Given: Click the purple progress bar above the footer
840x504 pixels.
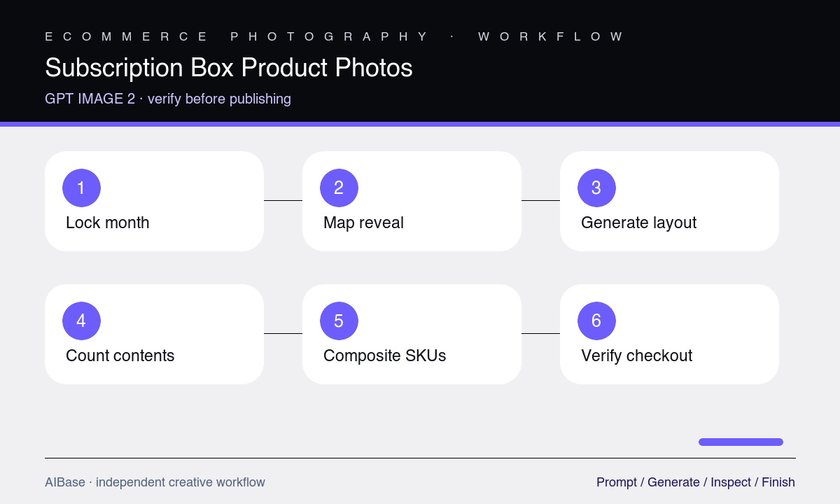Looking at the screenshot, I should [741, 442].
